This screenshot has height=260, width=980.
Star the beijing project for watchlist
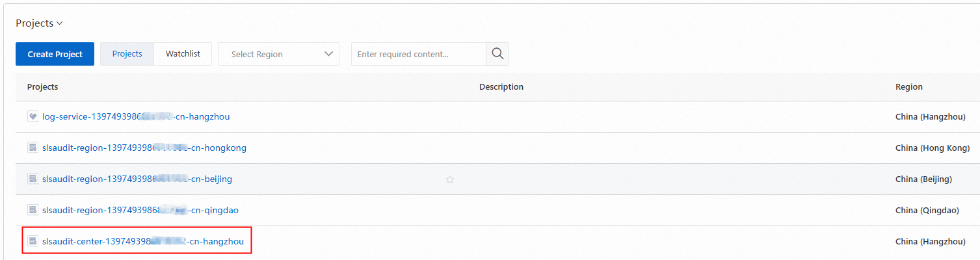tap(449, 179)
